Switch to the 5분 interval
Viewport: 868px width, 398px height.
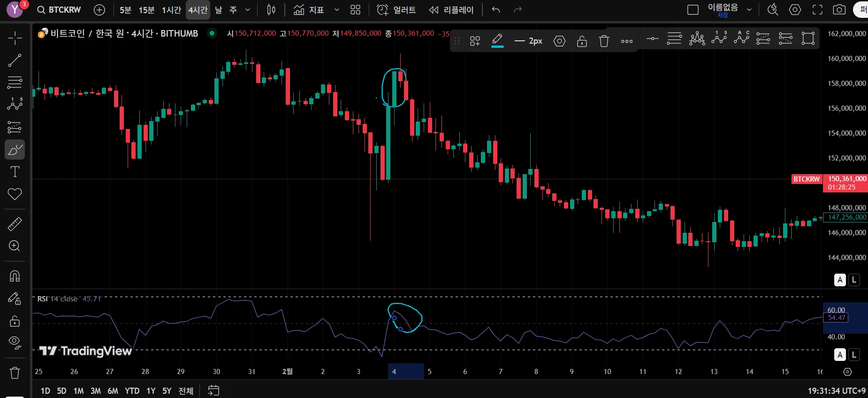pyautogui.click(x=125, y=10)
